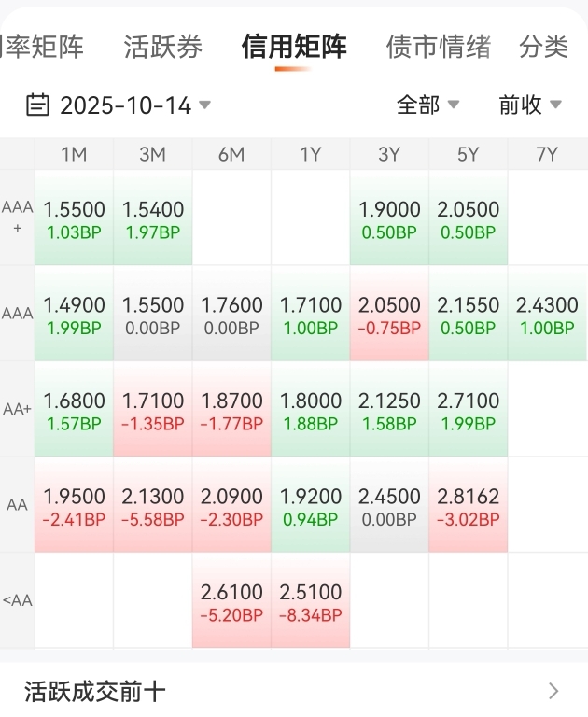Open the 2025-10-14 date dropdown

tap(125, 105)
